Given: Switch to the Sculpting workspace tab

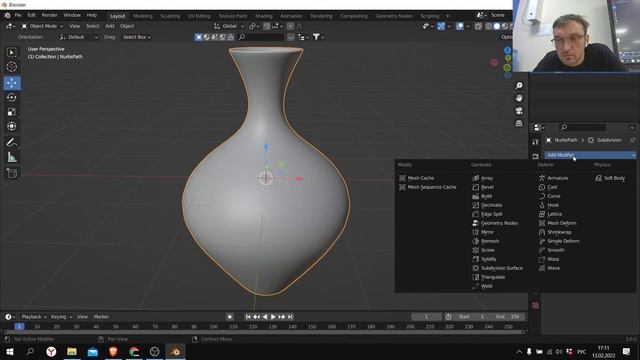Looking at the screenshot, I should (170, 16).
